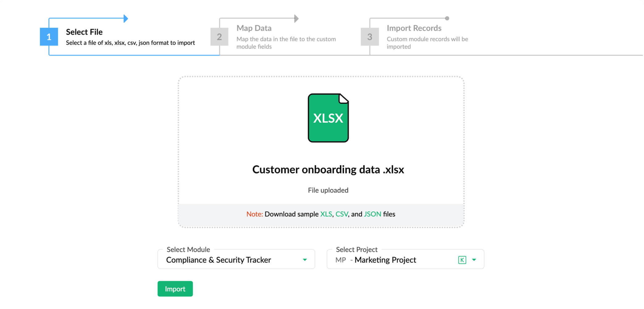Open the Select Project dropdown
Viewport: 644px width, 309px height.
(x=475, y=260)
